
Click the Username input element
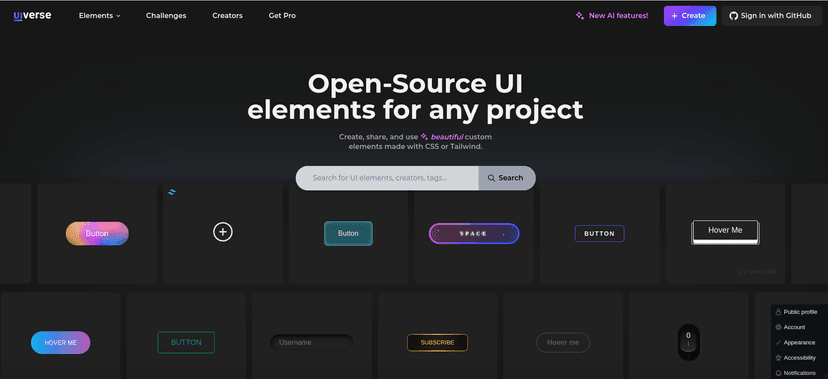coord(312,343)
